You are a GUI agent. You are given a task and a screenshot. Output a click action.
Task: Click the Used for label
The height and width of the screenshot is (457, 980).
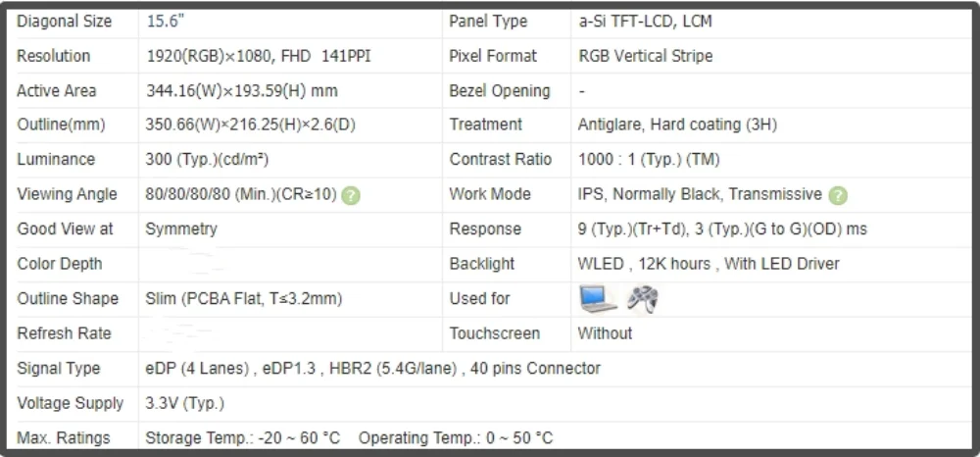(x=479, y=299)
